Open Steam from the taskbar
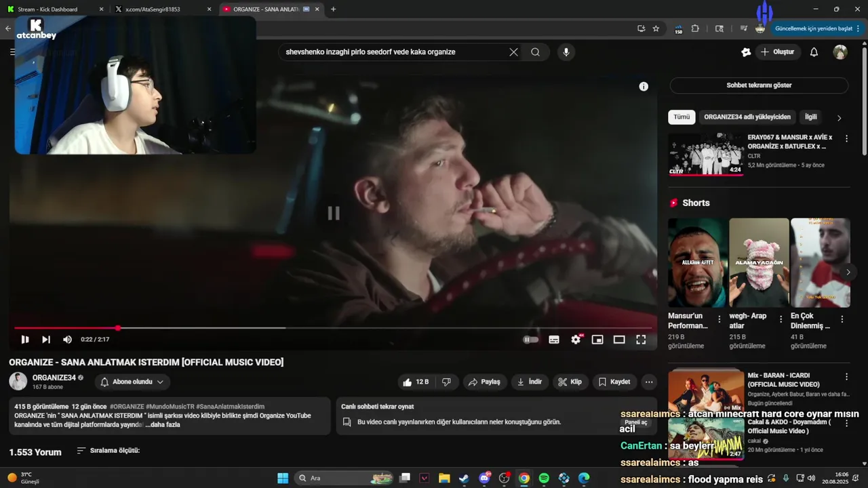The width and height of the screenshot is (868, 488). point(464,478)
